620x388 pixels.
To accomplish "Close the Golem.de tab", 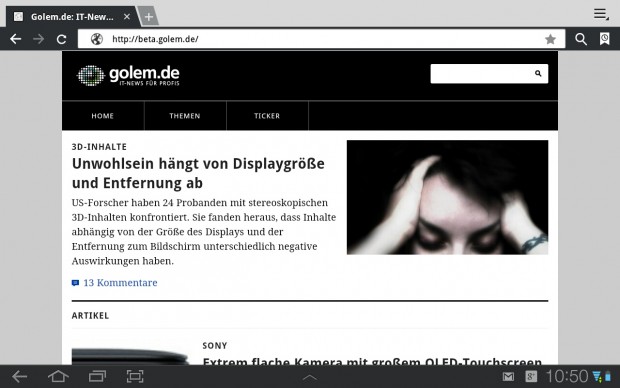I will (x=127, y=17).
